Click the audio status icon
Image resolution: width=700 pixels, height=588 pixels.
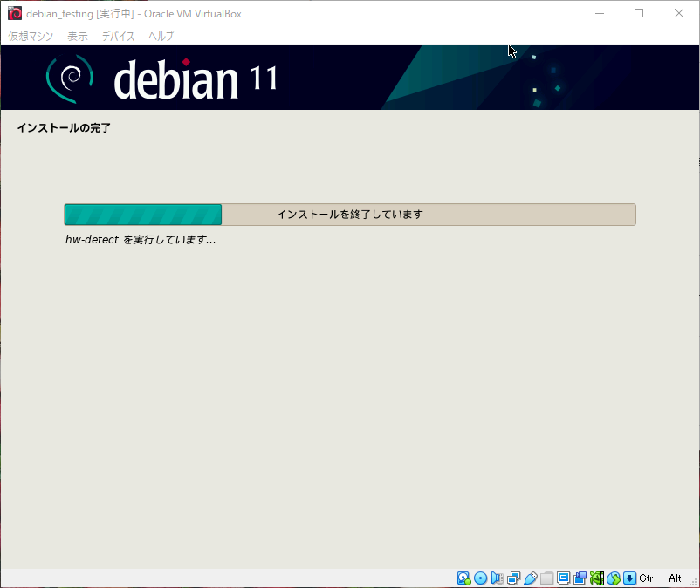(x=497, y=578)
